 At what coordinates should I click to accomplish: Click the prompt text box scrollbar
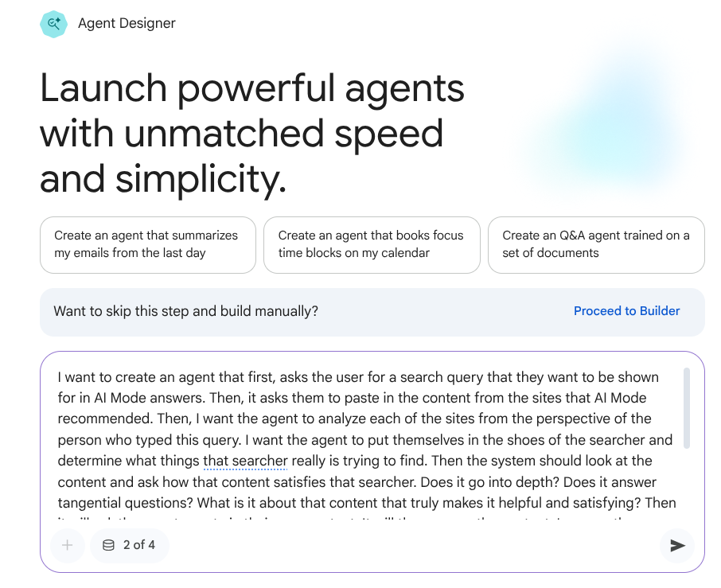click(x=687, y=407)
